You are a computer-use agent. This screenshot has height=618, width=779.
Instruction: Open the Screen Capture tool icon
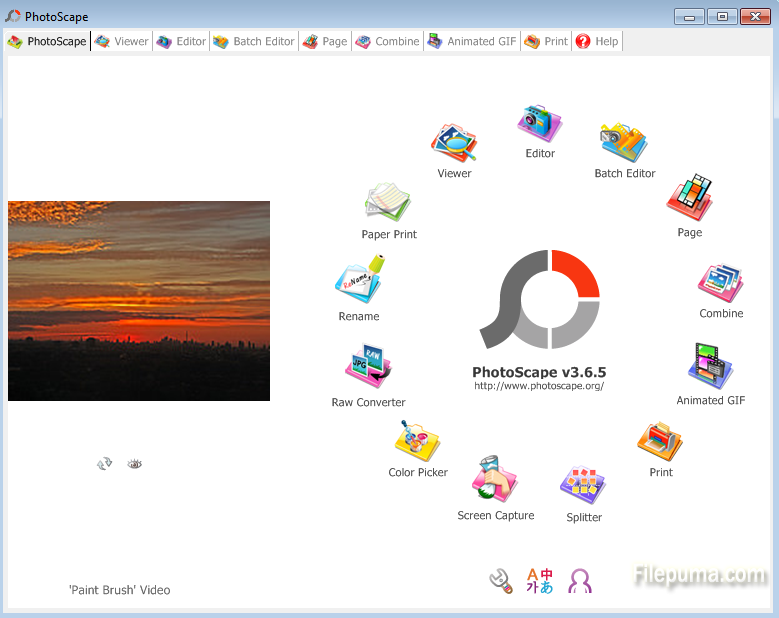click(495, 482)
